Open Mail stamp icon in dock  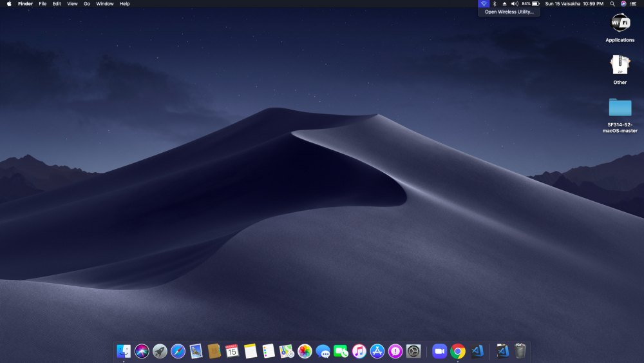point(196,351)
